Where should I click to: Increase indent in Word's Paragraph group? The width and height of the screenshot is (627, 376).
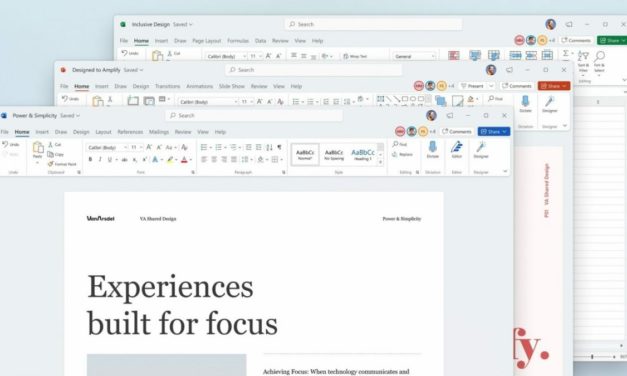259,148
